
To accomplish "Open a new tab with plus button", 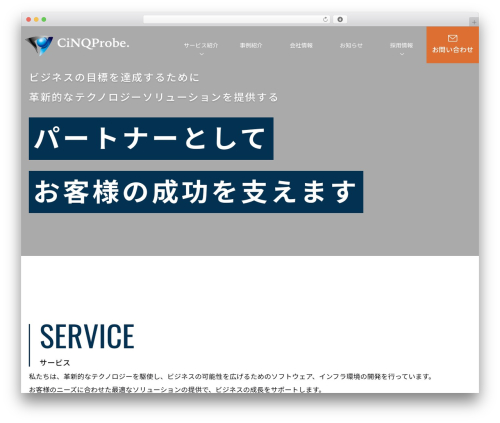I will click(474, 22).
